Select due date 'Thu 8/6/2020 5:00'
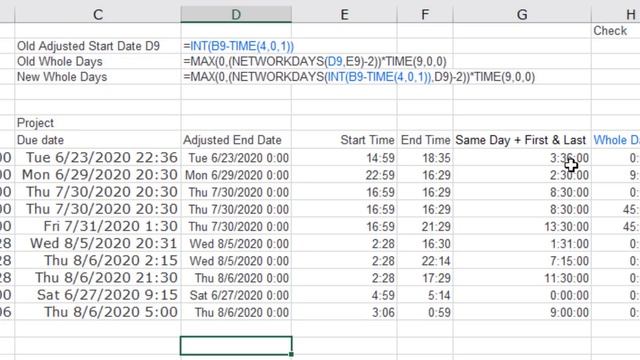This screenshot has width=640, height=360. coord(111,312)
